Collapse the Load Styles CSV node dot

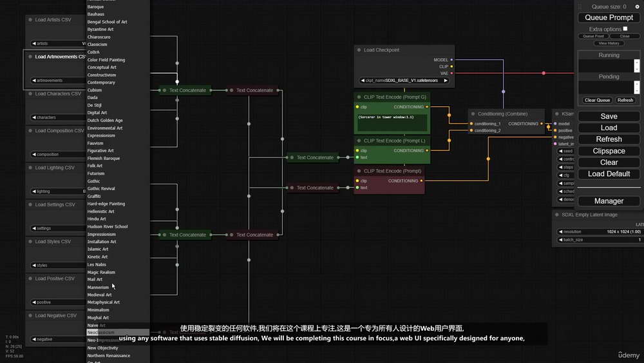[x=30, y=242]
